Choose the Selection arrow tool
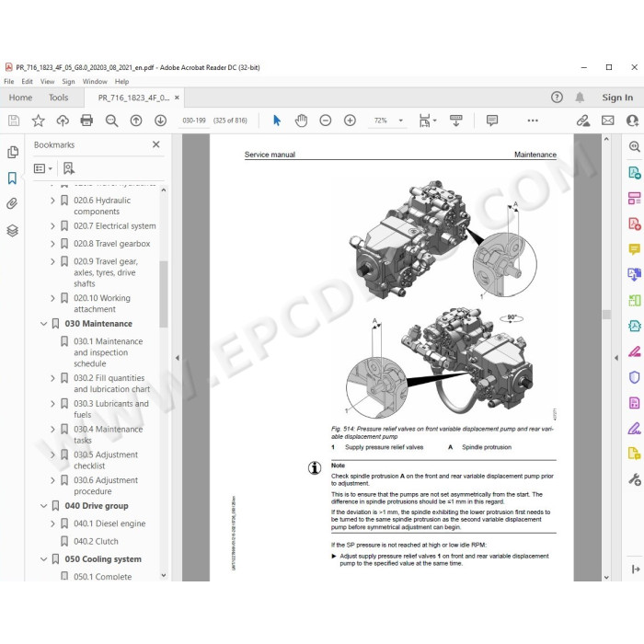Image resolution: width=644 pixels, height=644 pixels. tap(277, 121)
